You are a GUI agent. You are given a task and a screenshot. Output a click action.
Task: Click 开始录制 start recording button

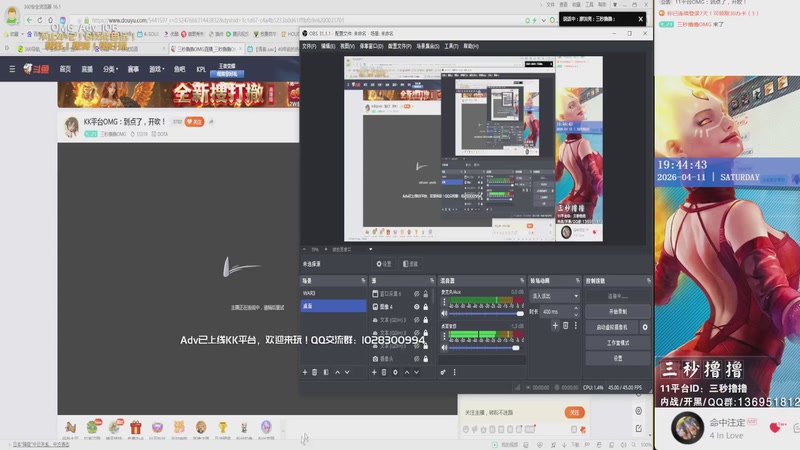(x=618, y=311)
